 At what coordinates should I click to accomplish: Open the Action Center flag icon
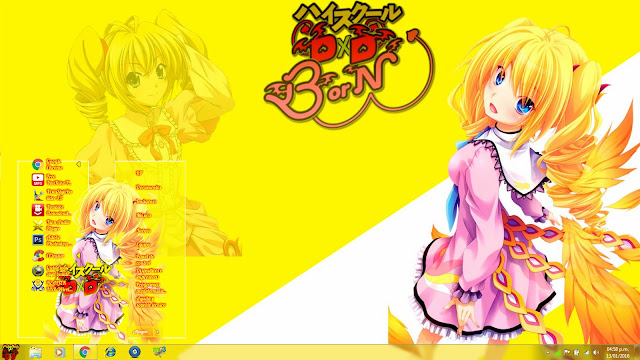pyautogui.click(x=567, y=352)
